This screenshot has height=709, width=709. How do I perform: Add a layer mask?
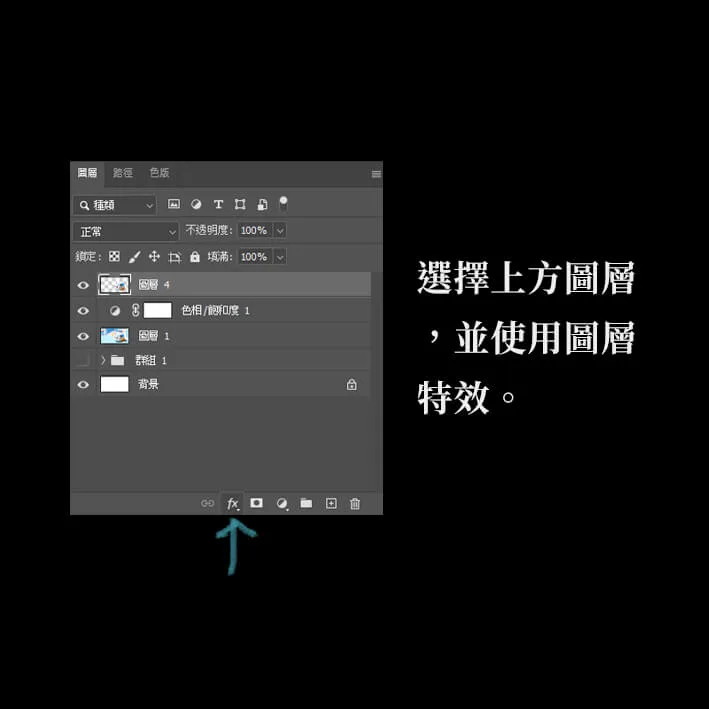tap(256, 503)
